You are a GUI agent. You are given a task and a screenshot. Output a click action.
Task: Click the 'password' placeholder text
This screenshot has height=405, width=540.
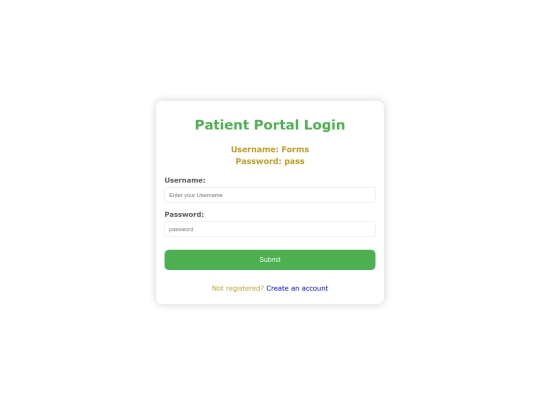tap(181, 229)
